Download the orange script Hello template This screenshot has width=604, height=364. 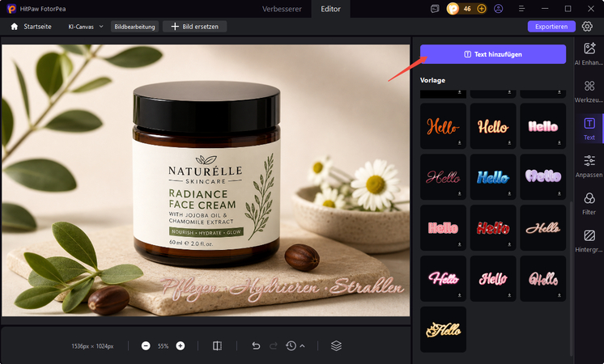460,142
